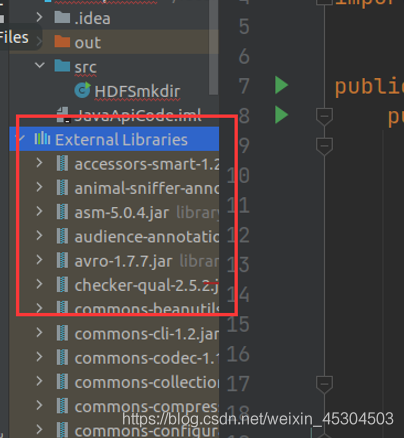Expand the commons-compress library
404x438 pixels.
click(39, 405)
